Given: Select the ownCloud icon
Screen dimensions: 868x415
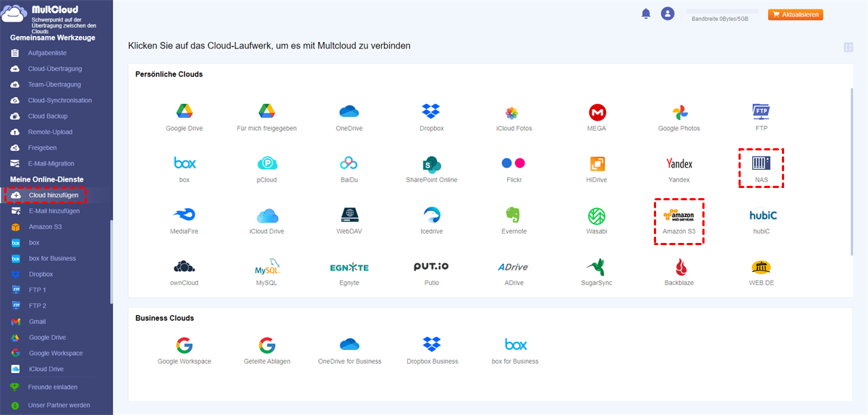Looking at the screenshot, I should coord(184,267).
